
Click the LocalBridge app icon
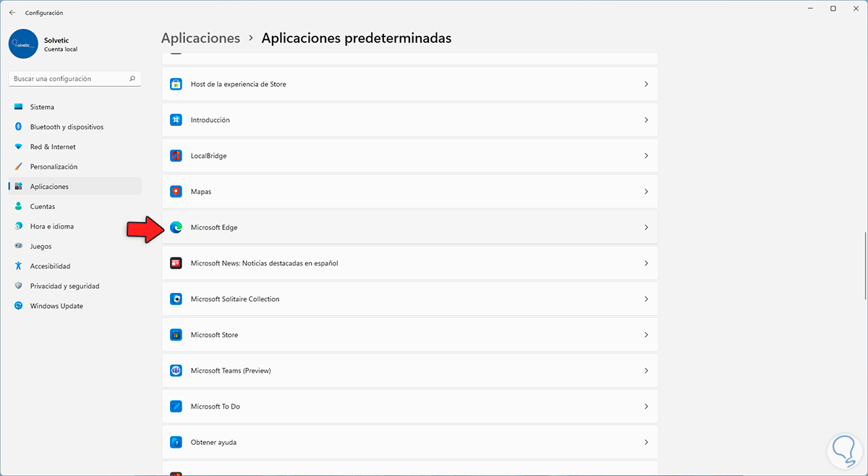tap(176, 156)
